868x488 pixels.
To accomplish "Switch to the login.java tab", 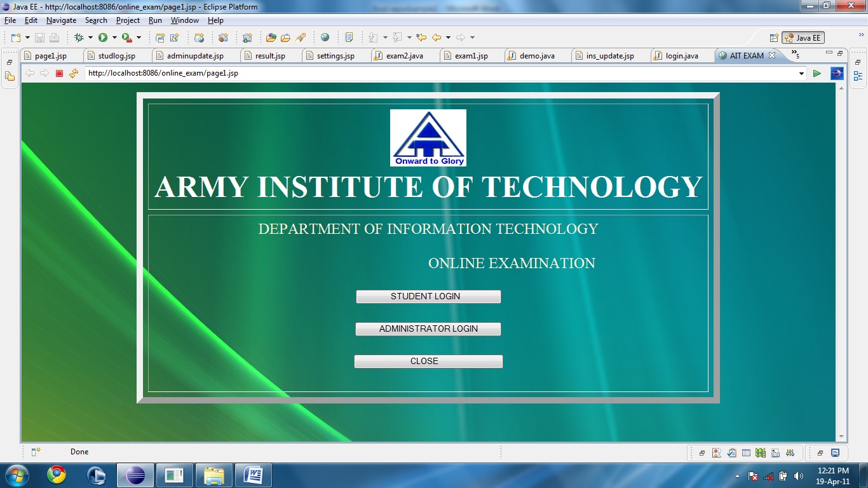I will [682, 56].
